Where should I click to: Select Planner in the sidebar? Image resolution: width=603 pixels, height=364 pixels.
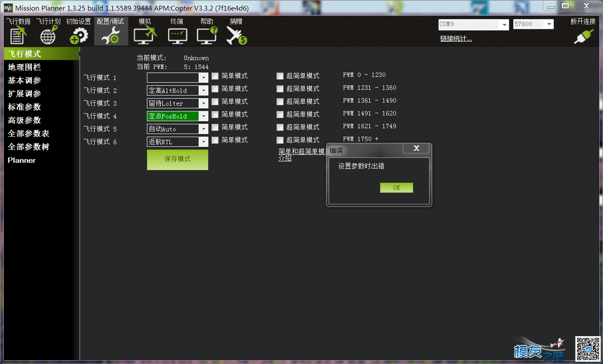point(22,160)
